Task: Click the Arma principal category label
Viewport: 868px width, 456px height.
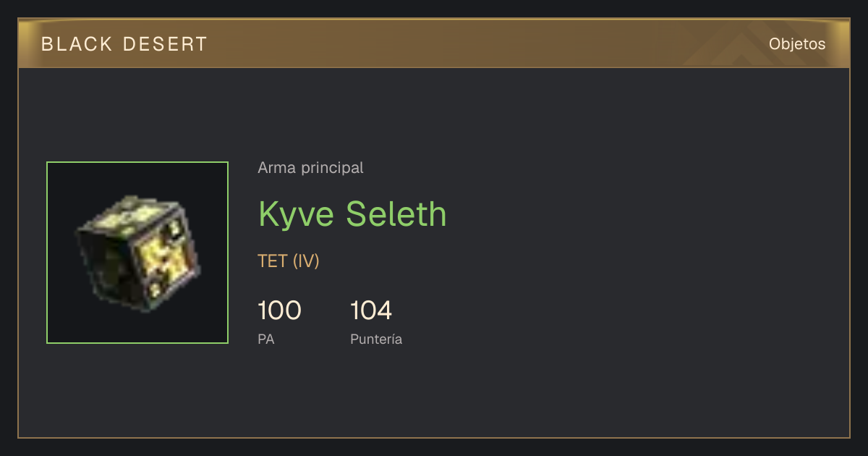Action: point(310,168)
